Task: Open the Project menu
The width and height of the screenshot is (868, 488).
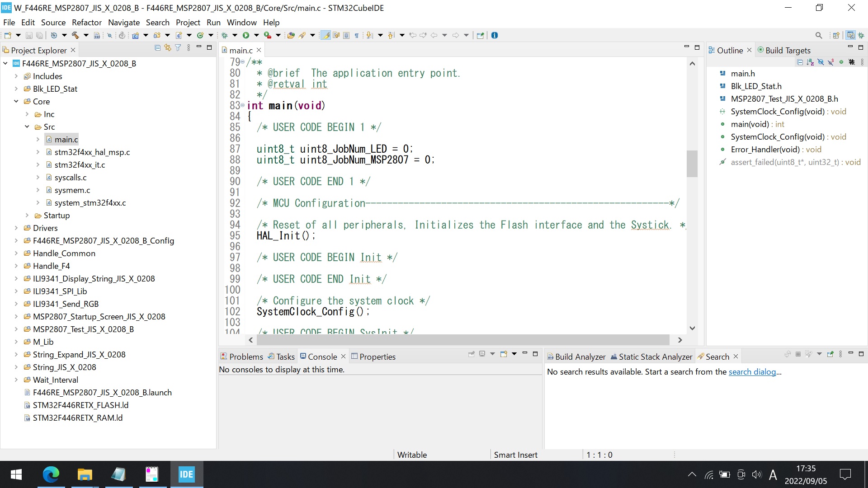Action: (188, 22)
